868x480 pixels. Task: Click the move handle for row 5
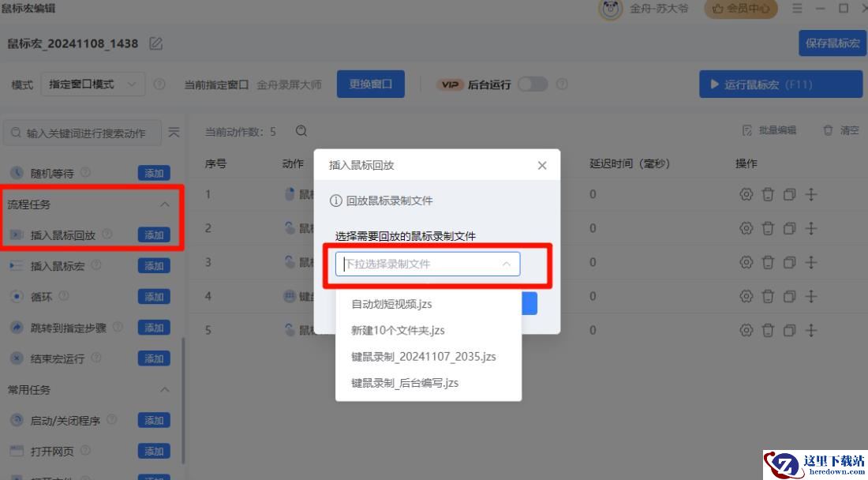tap(811, 331)
